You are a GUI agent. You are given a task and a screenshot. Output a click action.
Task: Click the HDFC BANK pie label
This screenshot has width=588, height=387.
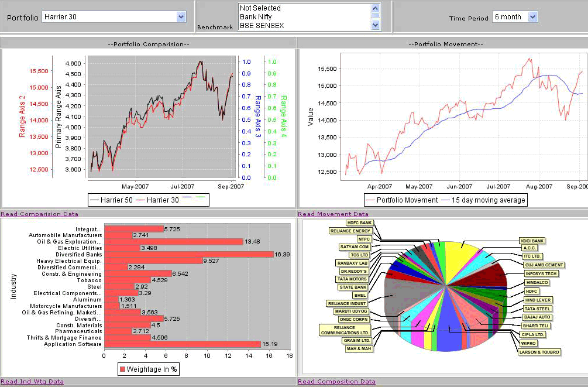tap(359, 223)
